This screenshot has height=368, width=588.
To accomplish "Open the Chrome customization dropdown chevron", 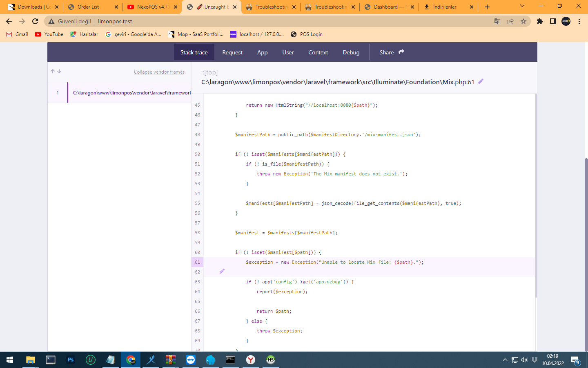I will 522,7.
